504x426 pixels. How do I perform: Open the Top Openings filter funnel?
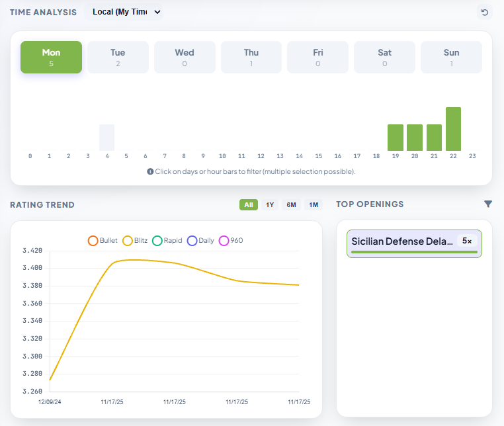click(x=488, y=204)
